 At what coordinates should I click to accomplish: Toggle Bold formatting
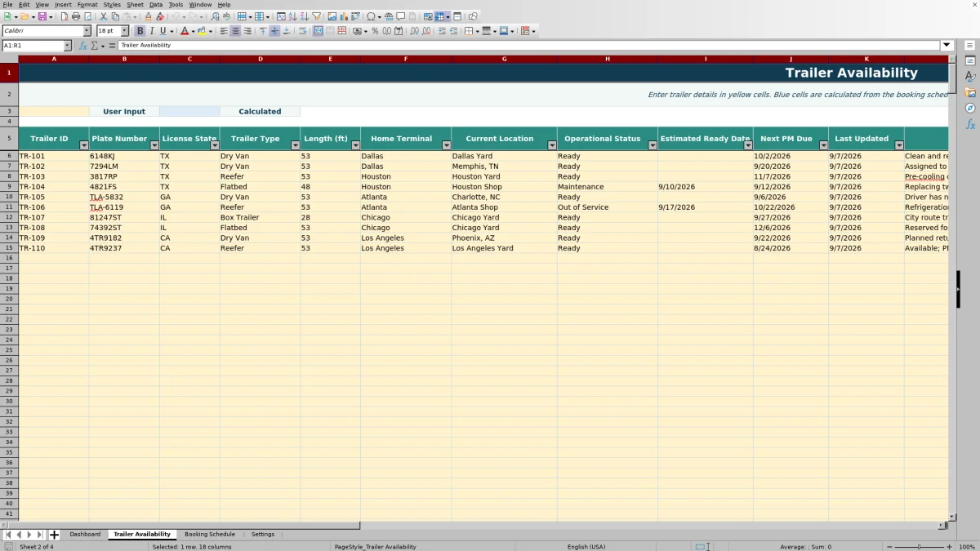[x=140, y=31]
